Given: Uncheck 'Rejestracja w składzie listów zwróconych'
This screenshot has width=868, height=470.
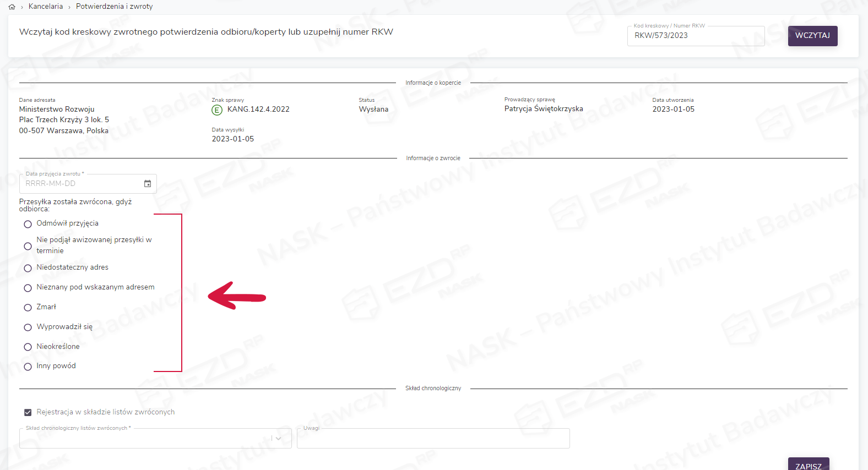Looking at the screenshot, I should tap(28, 412).
